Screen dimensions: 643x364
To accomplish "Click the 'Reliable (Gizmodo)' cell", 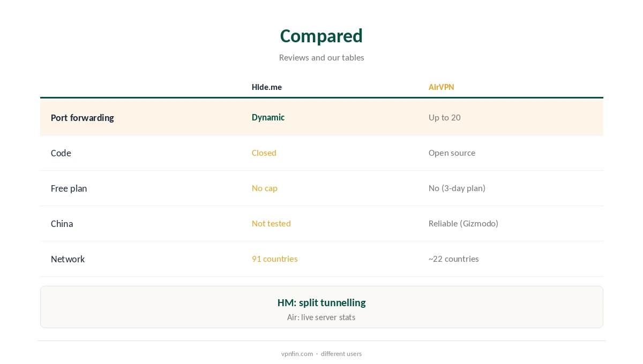I will (x=463, y=223).
